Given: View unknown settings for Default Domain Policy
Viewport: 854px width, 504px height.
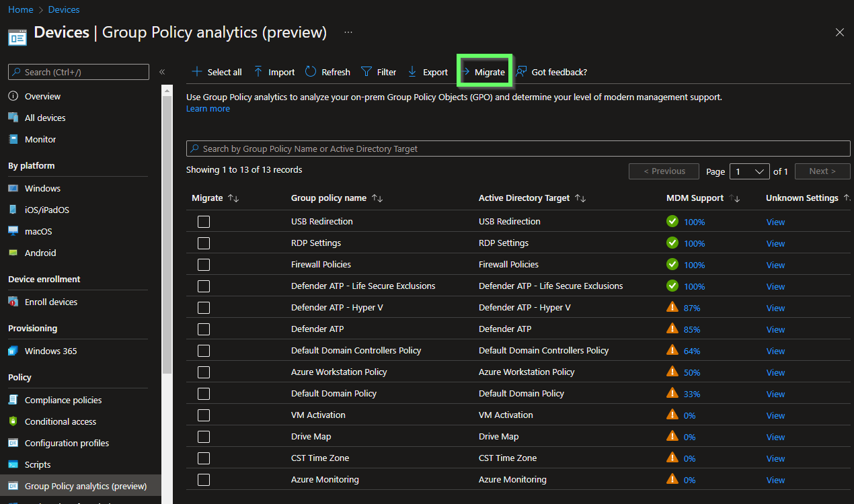Looking at the screenshot, I should click(x=775, y=394).
